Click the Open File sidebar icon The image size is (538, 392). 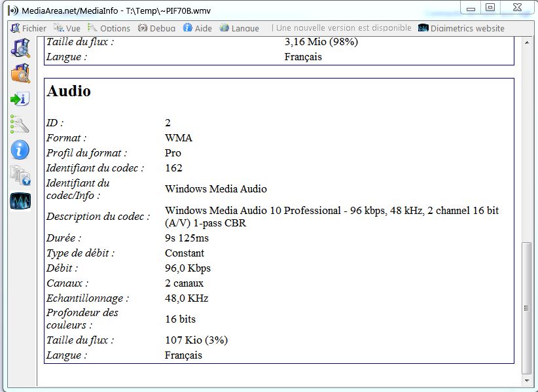pyautogui.click(x=20, y=48)
